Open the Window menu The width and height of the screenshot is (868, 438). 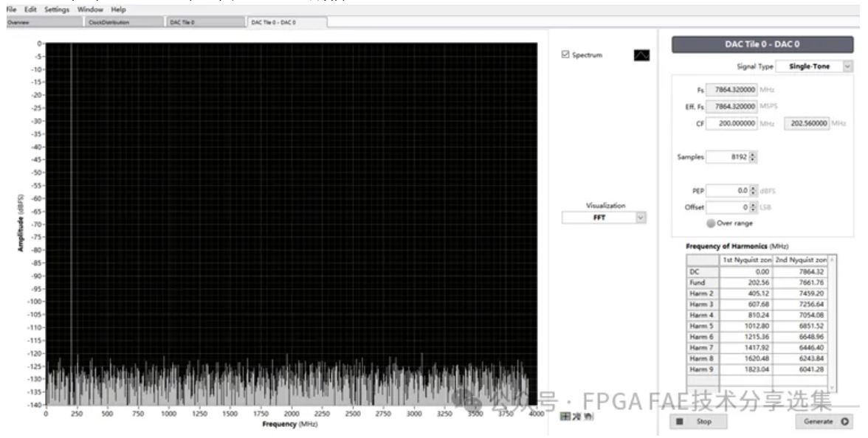point(90,10)
